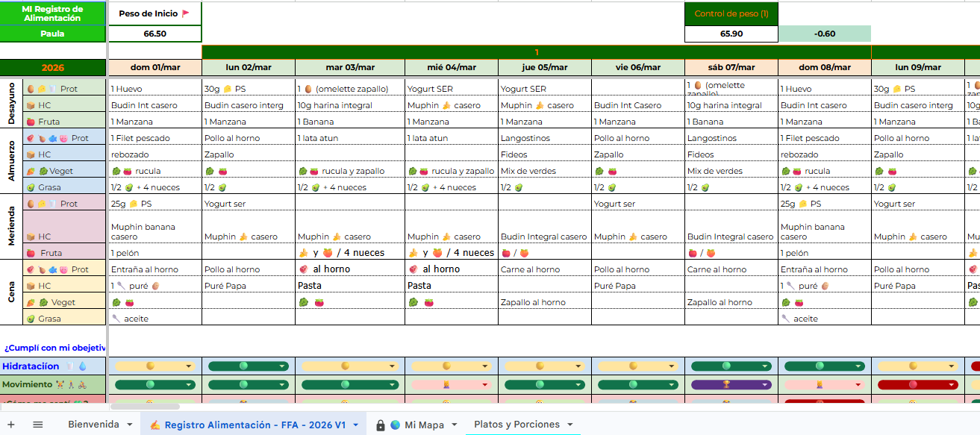The width and height of the screenshot is (980, 435).
Task: Switch to the Bienvenida sheet tab
Action: coord(93,425)
